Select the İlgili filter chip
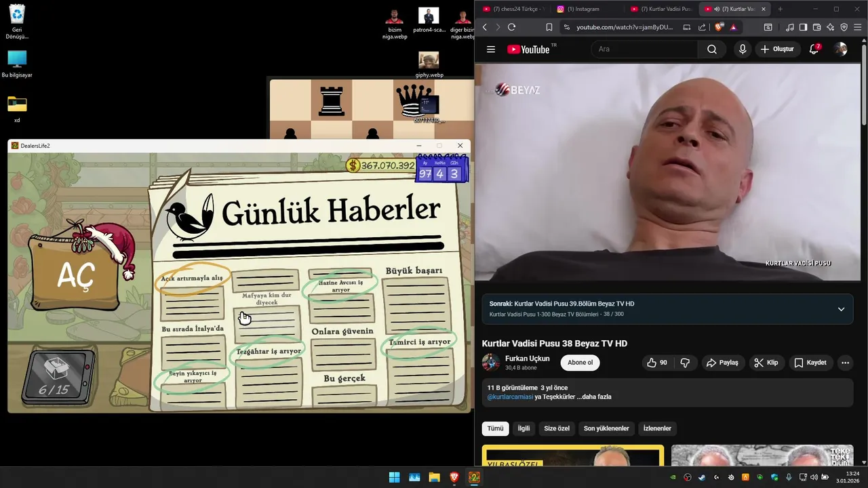868x488 pixels. coord(524,428)
